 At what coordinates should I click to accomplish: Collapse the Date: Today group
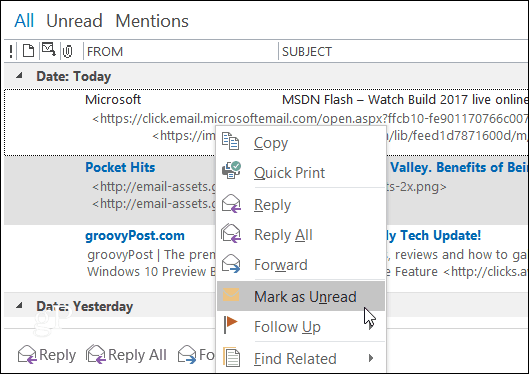point(20,76)
